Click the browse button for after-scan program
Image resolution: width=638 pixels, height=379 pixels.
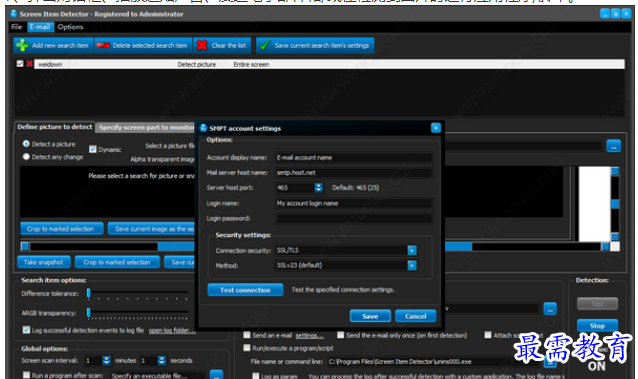click(x=216, y=375)
